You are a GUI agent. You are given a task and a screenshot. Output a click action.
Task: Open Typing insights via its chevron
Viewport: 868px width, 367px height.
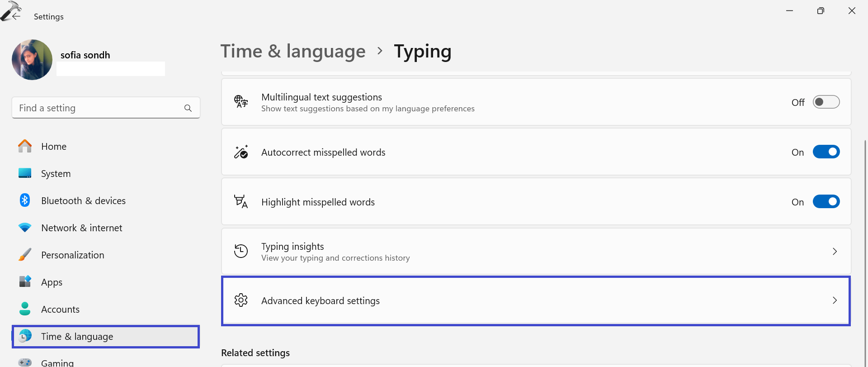pos(835,251)
